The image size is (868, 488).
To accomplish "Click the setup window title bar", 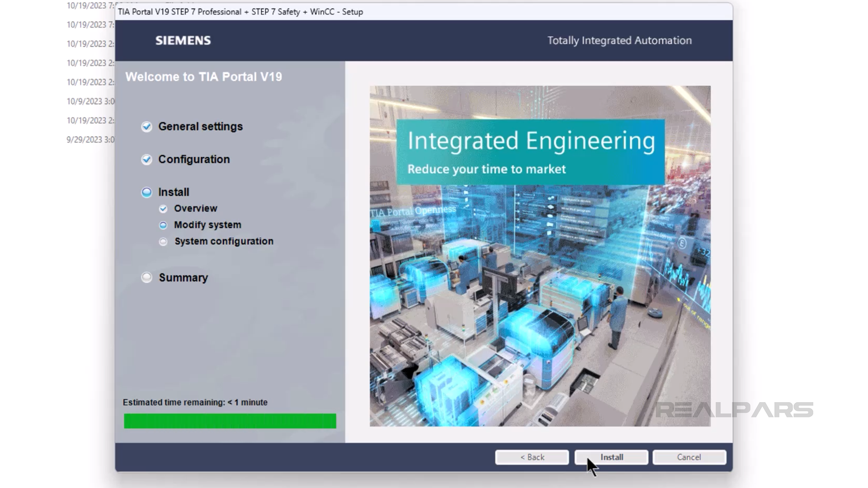I will coord(424,12).
